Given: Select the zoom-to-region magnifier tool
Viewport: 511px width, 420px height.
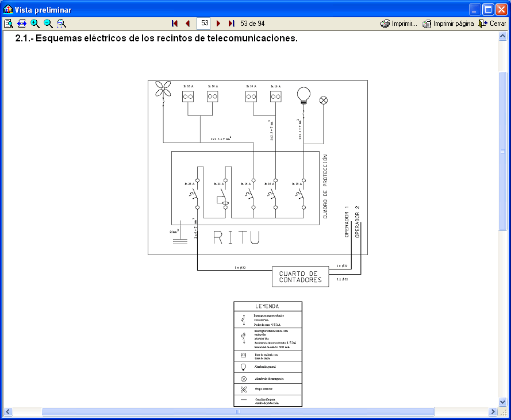Looking at the screenshot, I should pyautogui.click(x=62, y=24).
